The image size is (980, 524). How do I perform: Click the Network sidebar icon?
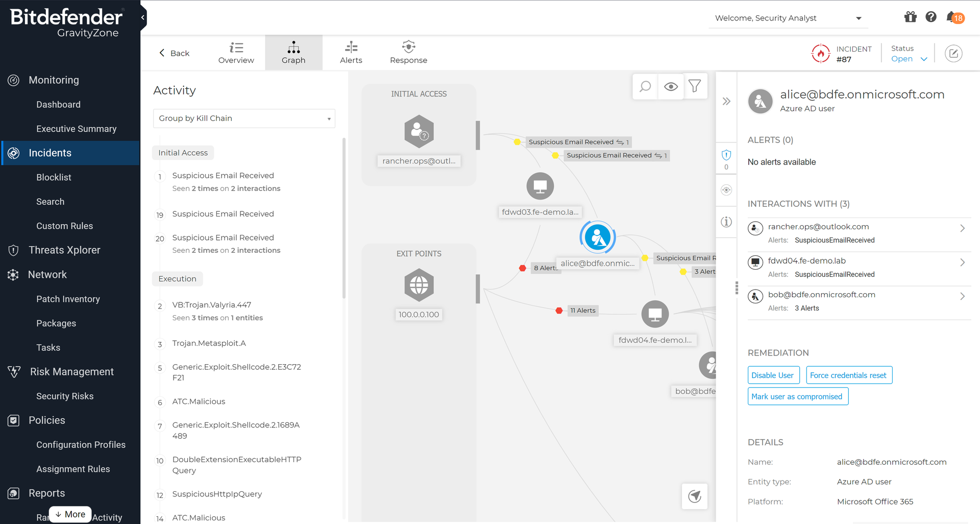tap(13, 275)
